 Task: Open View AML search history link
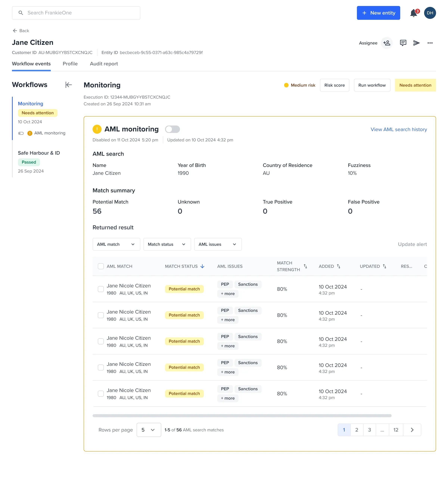point(399,130)
